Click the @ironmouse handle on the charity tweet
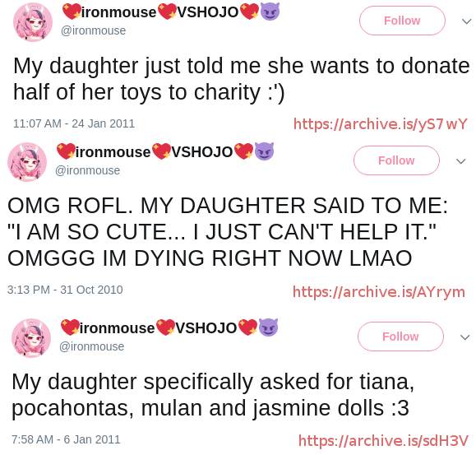This screenshot has height=455, width=476. [93, 30]
